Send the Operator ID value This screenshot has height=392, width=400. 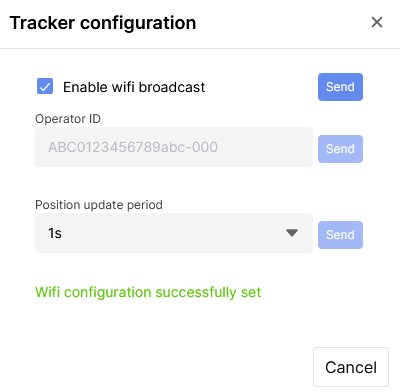pos(340,149)
